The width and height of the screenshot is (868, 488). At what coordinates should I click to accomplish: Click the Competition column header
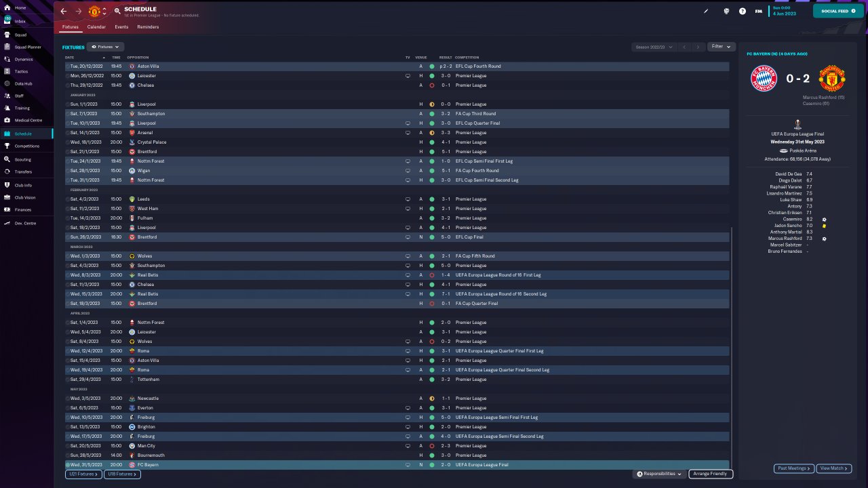coord(467,58)
